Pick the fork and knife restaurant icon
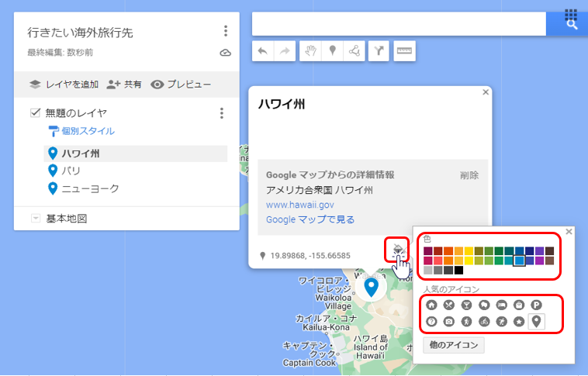588x376 pixels. click(449, 305)
